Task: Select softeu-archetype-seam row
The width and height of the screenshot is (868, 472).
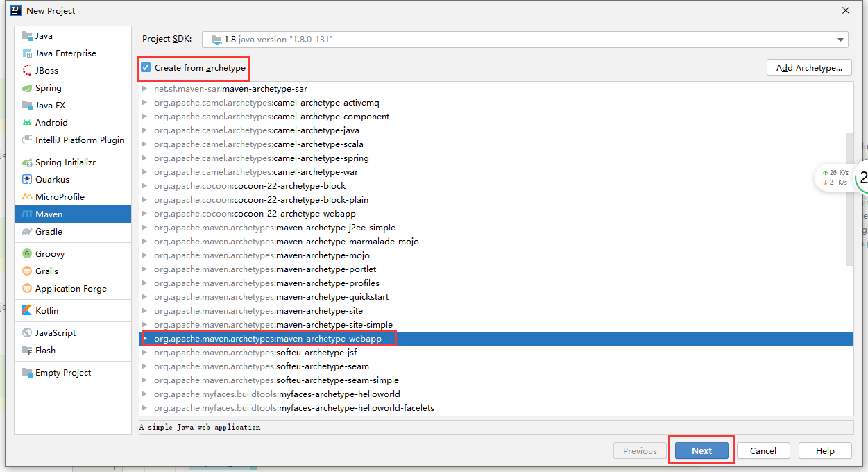Action: pos(496,366)
